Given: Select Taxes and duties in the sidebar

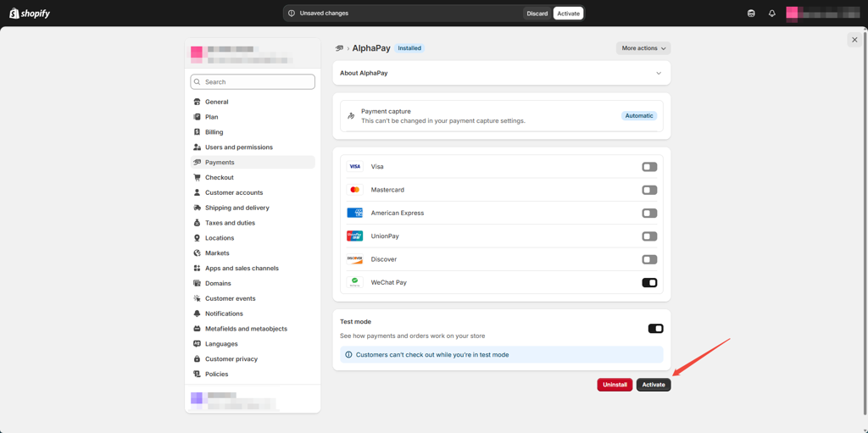Looking at the screenshot, I should pos(230,223).
